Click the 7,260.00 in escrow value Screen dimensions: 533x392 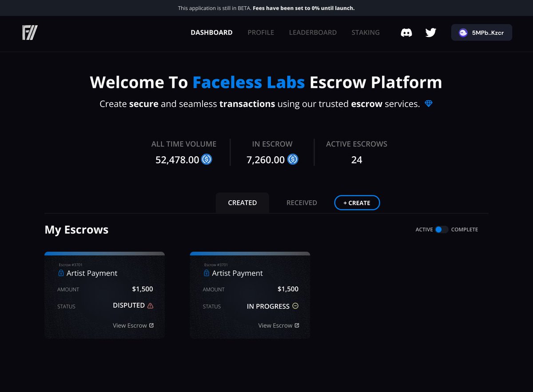click(266, 160)
